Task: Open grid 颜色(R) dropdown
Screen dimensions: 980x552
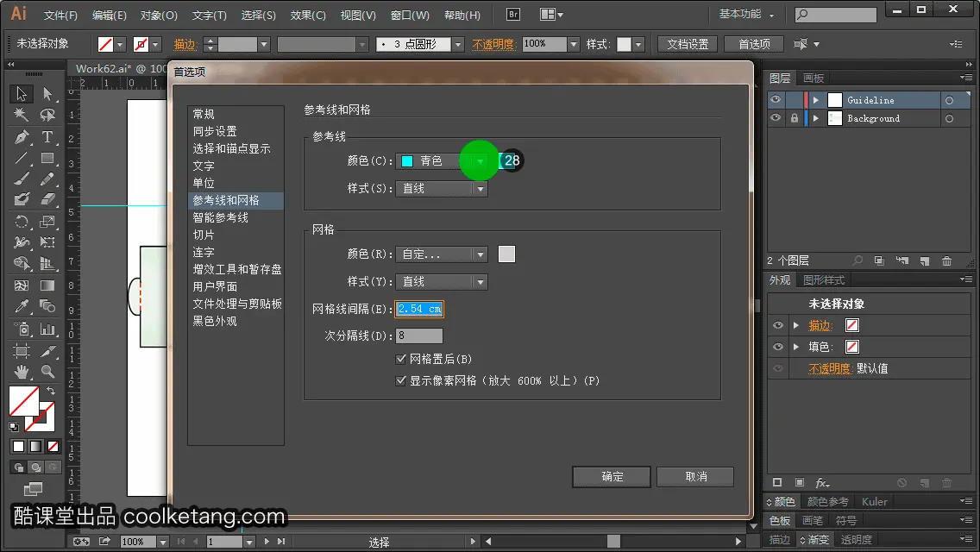Action: coord(441,254)
